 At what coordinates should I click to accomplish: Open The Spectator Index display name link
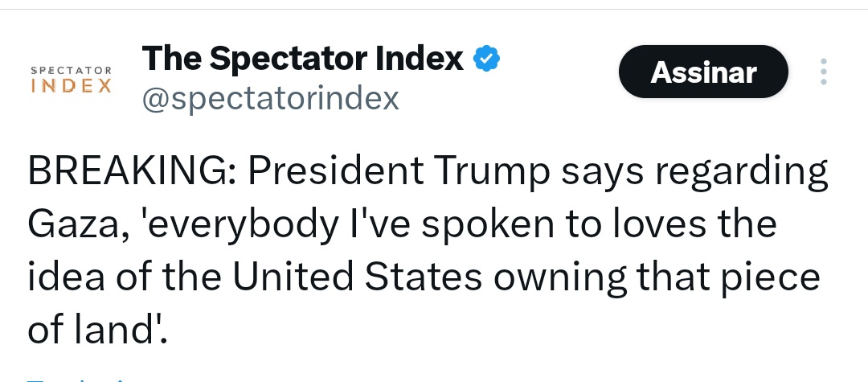click(303, 58)
